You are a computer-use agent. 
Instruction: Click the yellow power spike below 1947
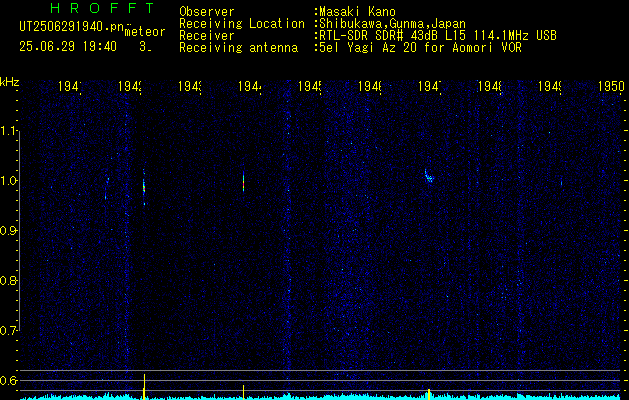coord(429,394)
